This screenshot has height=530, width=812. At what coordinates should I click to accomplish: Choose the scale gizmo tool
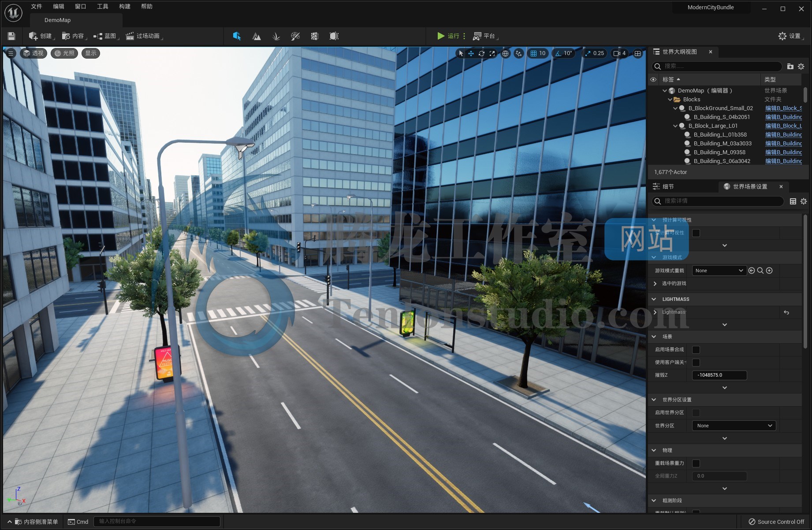click(x=492, y=53)
